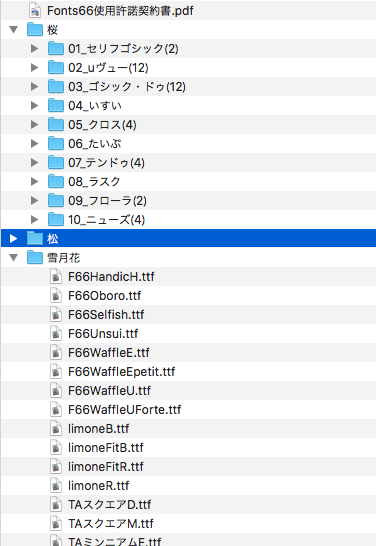Viewport: 376px width, 546px height.
Task: Click the 09_フローラ(2) folder icon
Action: [56, 200]
